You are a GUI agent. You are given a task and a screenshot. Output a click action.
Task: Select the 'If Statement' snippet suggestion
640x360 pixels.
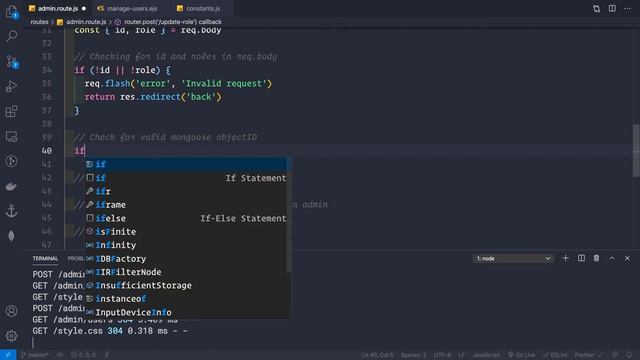(186, 178)
